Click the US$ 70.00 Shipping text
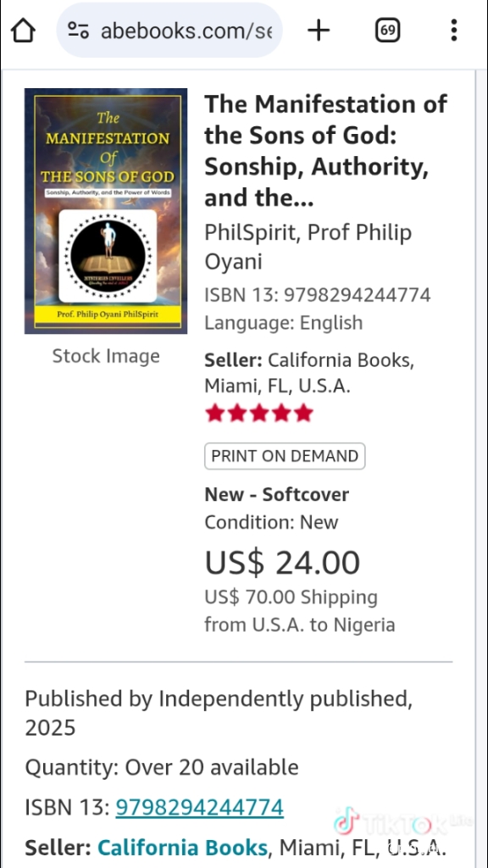Viewport: 488px width, 868px height. tap(291, 598)
